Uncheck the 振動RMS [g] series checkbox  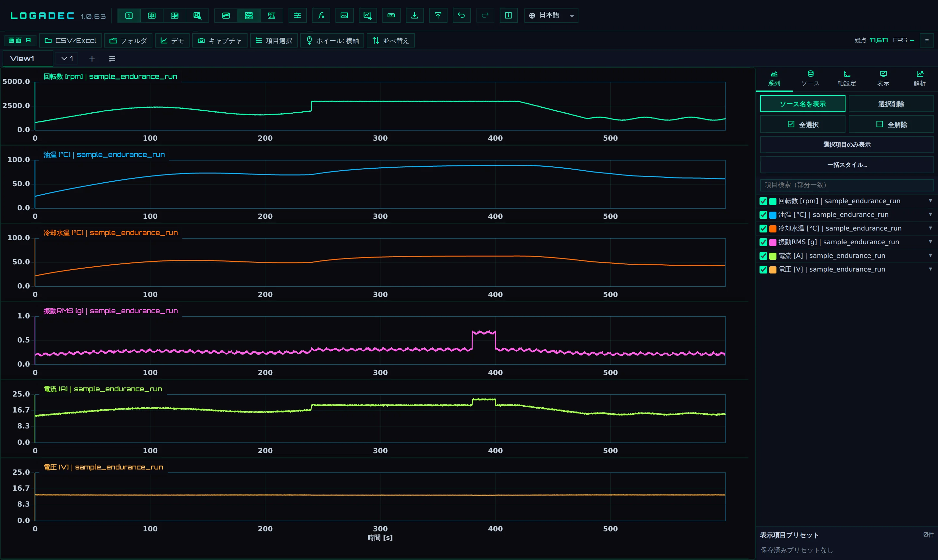(763, 242)
